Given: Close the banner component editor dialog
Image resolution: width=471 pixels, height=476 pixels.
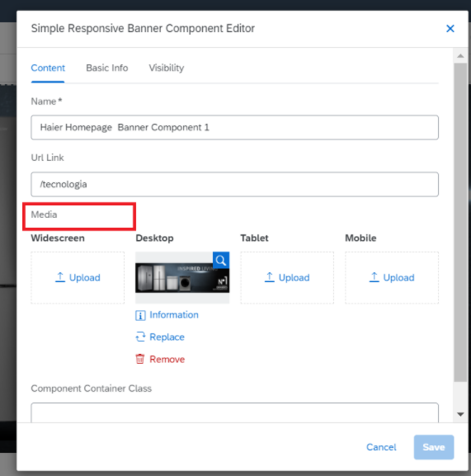Looking at the screenshot, I should (450, 29).
